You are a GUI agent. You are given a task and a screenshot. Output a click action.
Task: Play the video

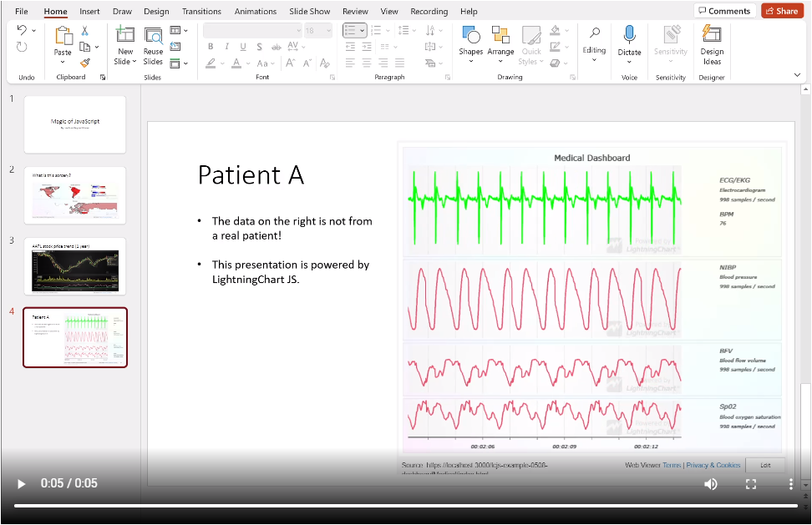(21, 484)
